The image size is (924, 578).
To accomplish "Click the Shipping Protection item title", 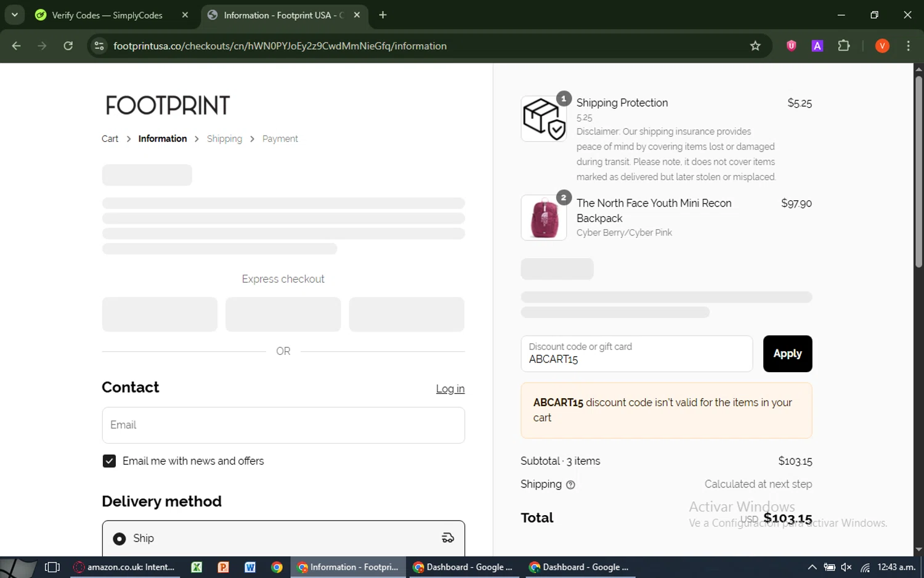I will pyautogui.click(x=622, y=103).
